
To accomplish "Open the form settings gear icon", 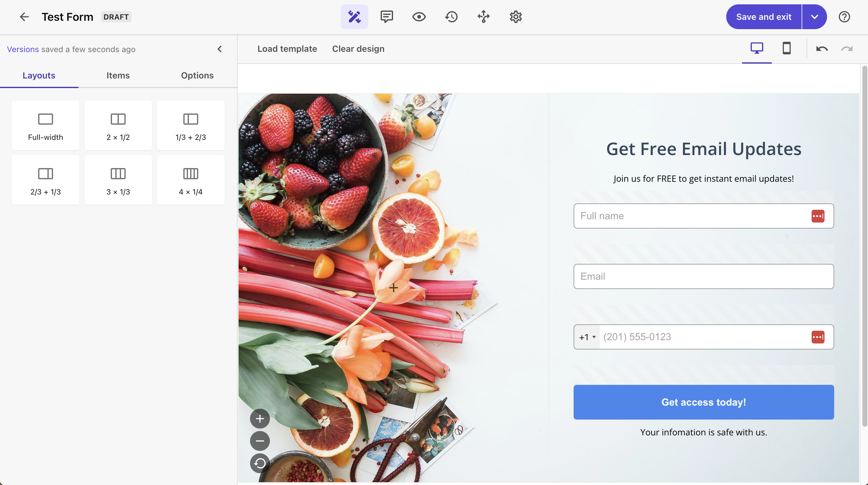I will click(x=515, y=17).
